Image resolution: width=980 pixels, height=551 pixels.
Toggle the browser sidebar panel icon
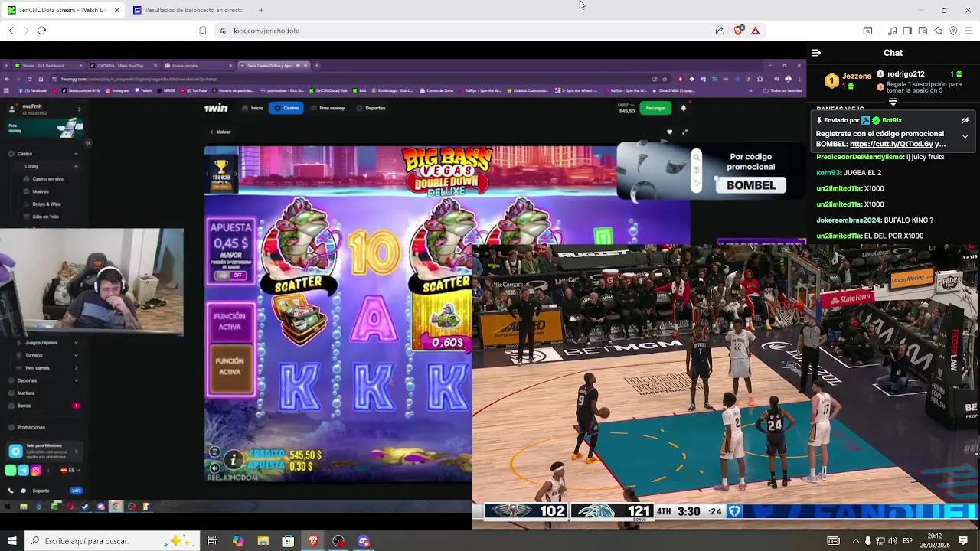pyautogui.click(x=907, y=31)
